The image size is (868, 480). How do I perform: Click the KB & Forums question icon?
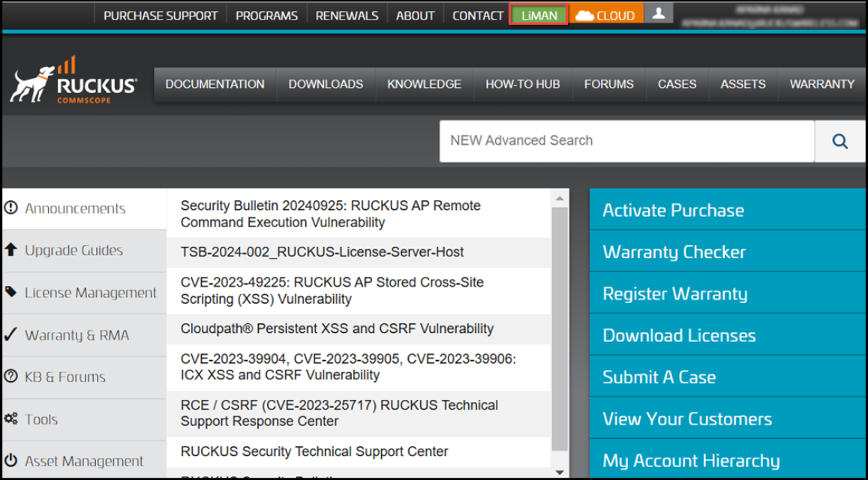point(11,376)
